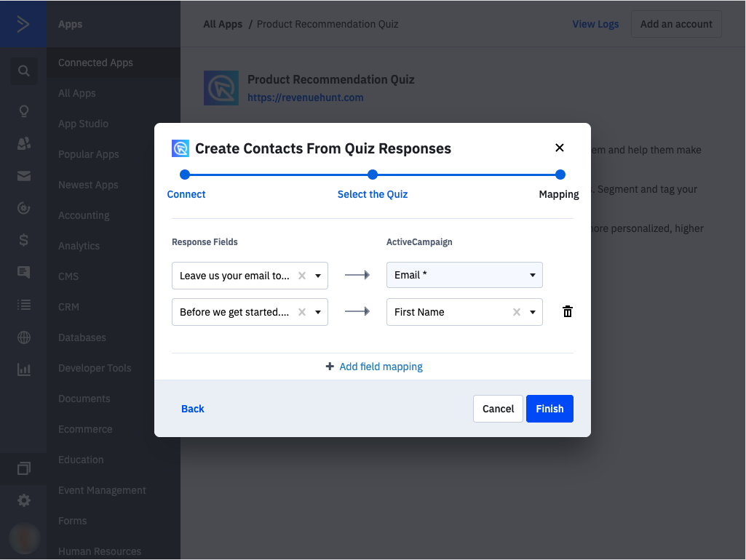Screen dimensions: 746x560
Task: Click the apps stacked-windows sidebar icon
Action: pyautogui.click(x=24, y=468)
